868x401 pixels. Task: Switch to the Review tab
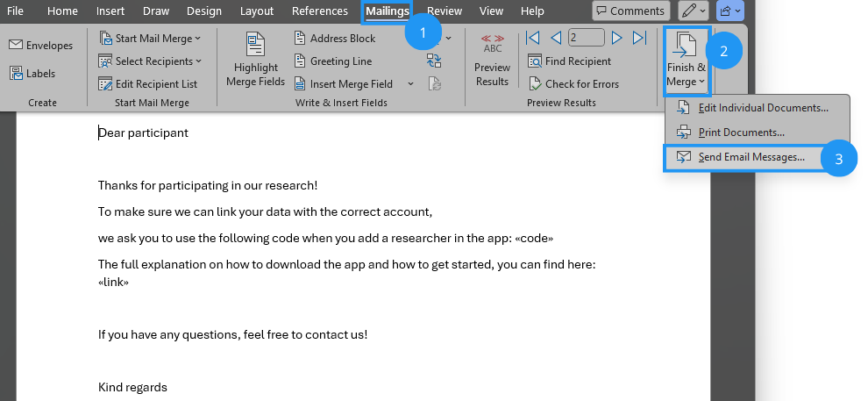point(445,11)
